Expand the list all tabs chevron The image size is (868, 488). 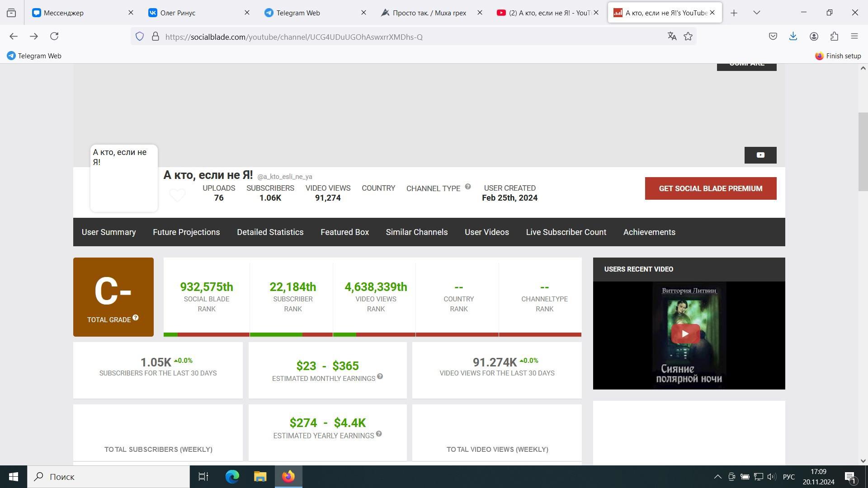(x=756, y=13)
